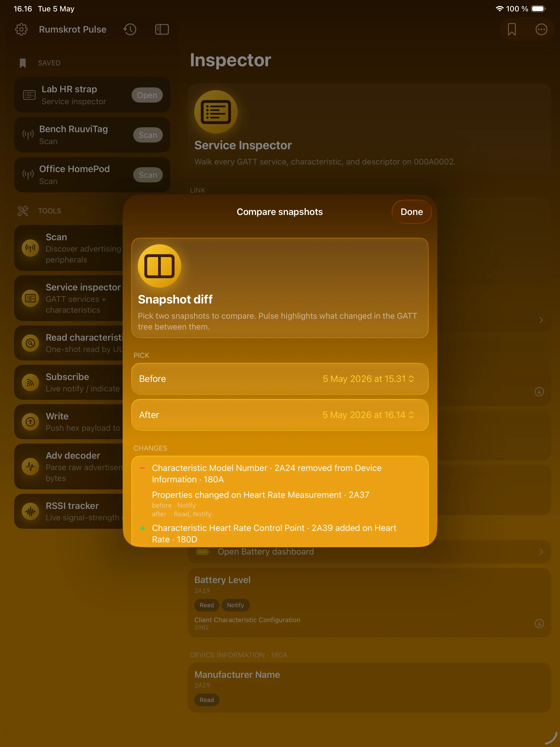560x747 pixels.
Task: Click Notify tag under Battery Level
Action: (236, 605)
